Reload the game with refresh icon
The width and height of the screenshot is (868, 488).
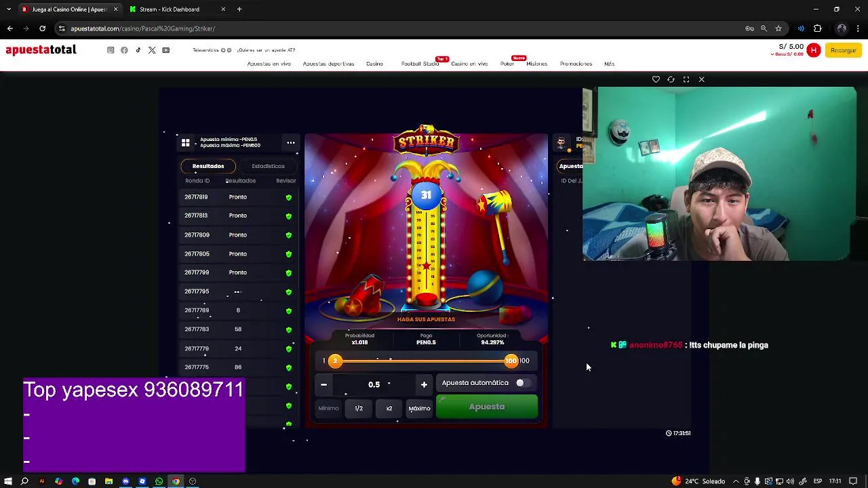(671, 79)
